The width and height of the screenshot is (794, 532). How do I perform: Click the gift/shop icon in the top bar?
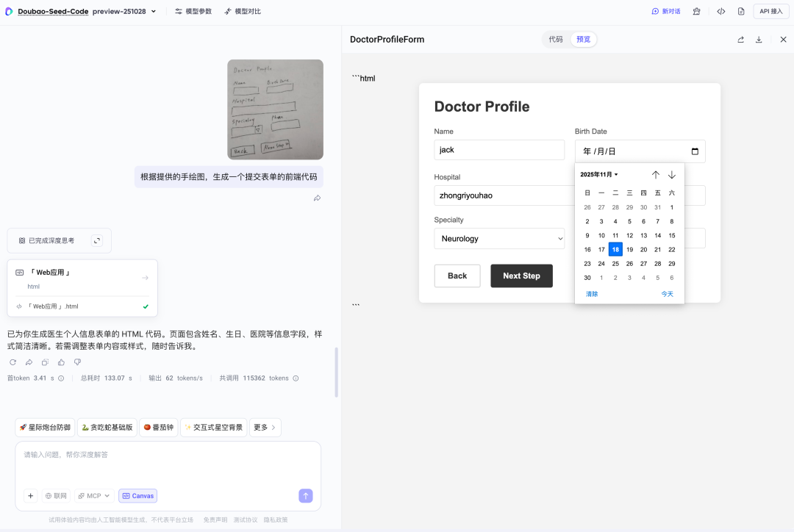click(697, 11)
